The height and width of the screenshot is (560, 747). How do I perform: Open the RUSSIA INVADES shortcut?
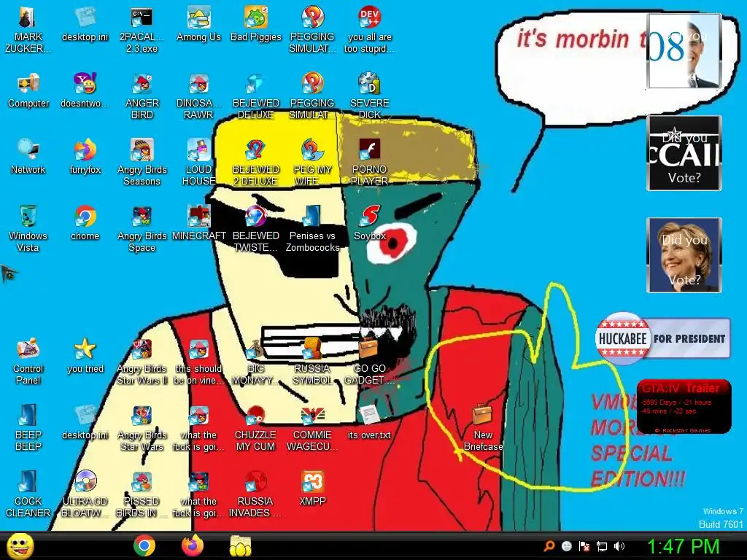[256, 494]
